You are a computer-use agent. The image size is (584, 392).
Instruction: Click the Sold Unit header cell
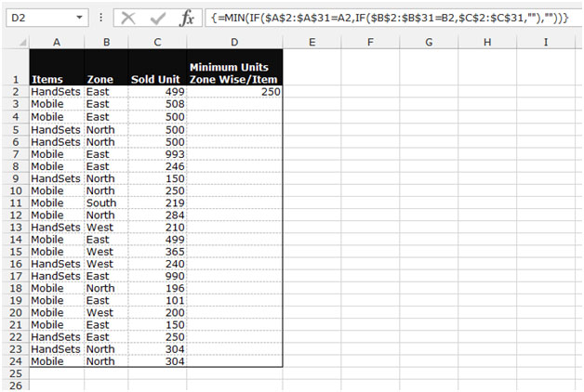(157, 67)
